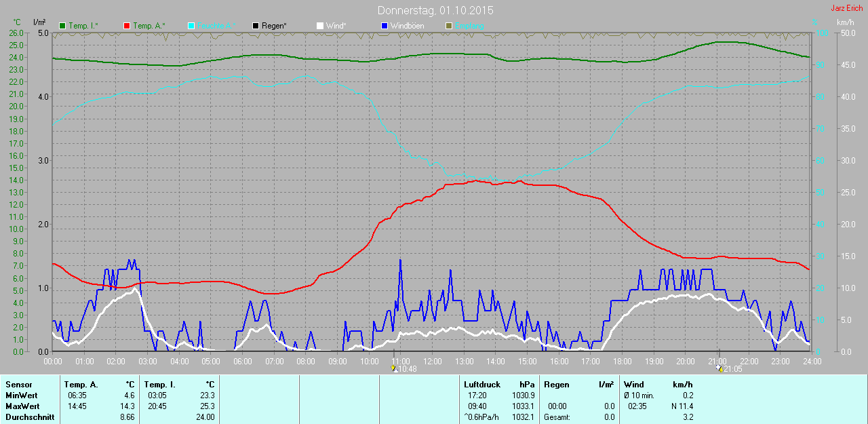
Task: Click the blue Windböen legend swatch
Action: 384,26
